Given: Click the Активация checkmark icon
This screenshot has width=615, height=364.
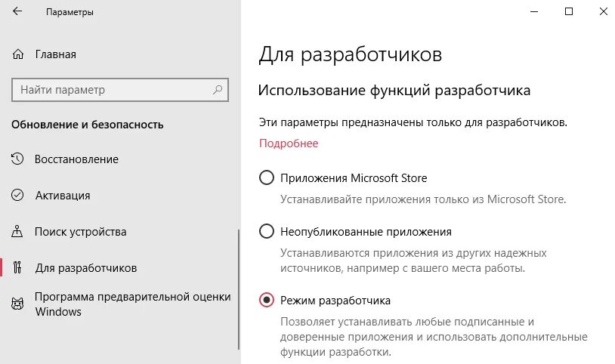Looking at the screenshot, I should (x=17, y=196).
